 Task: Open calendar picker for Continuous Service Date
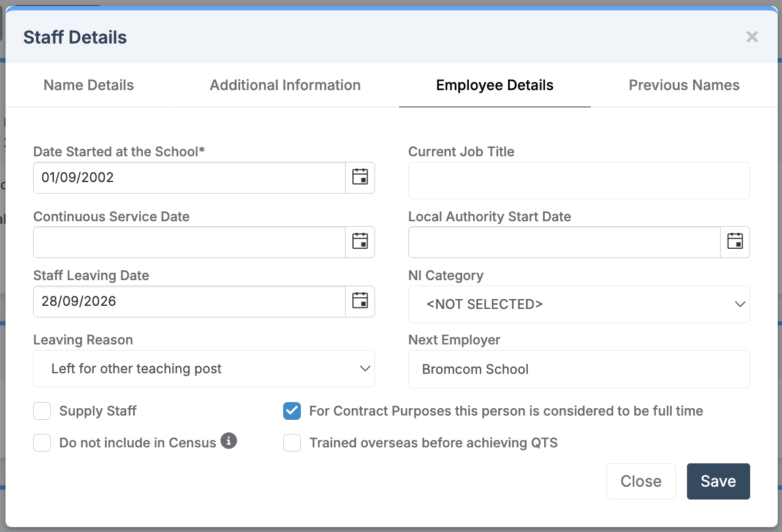click(x=360, y=242)
